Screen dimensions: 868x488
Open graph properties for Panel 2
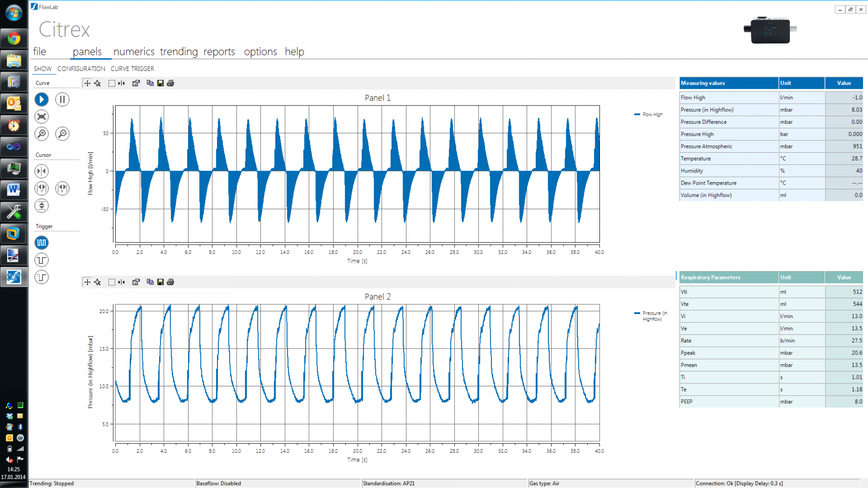[x=136, y=282]
